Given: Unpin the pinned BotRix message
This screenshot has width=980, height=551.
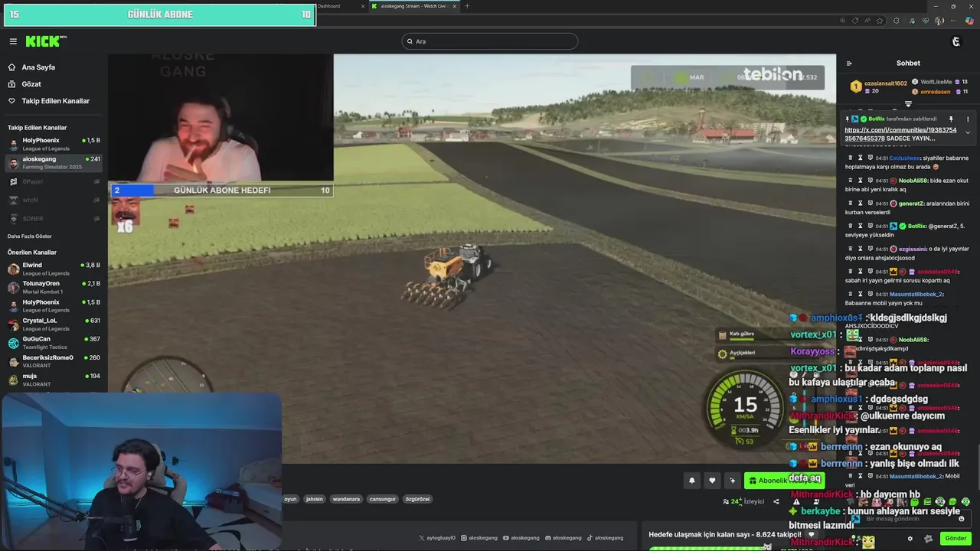Looking at the screenshot, I should [x=951, y=119].
